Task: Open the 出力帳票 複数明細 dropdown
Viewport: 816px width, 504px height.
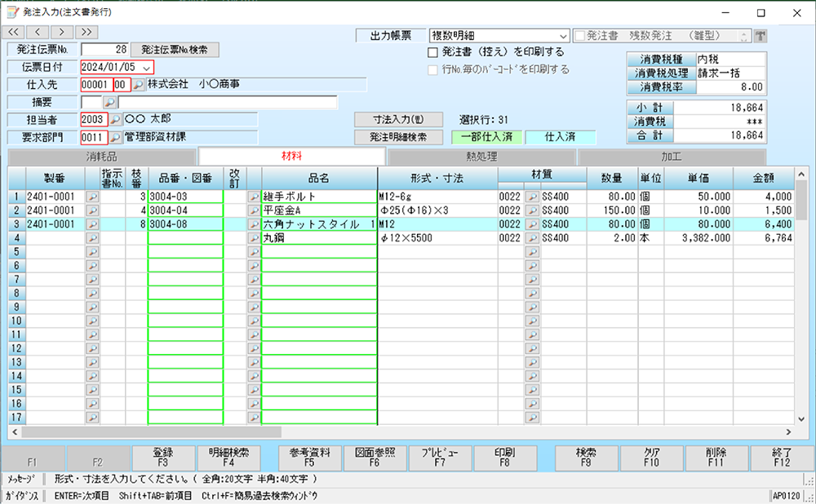Action: 563,36
